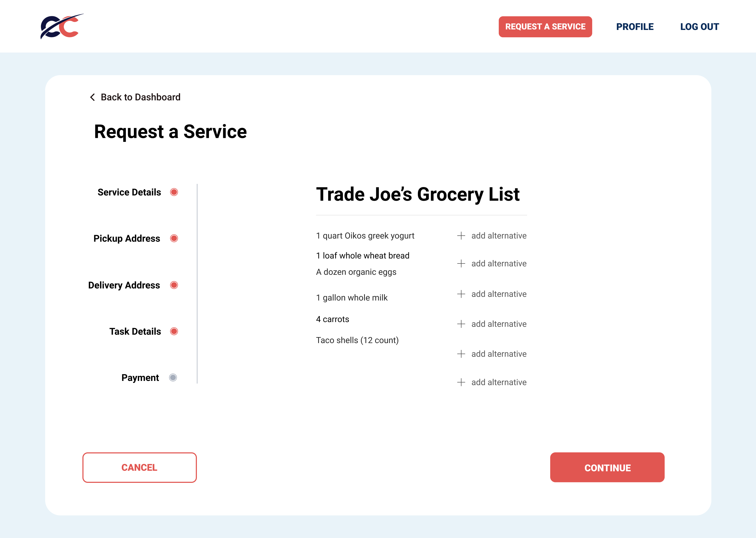Click plus icon beside 4 carrots
This screenshot has height=538, width=756.
click(461, 324)
